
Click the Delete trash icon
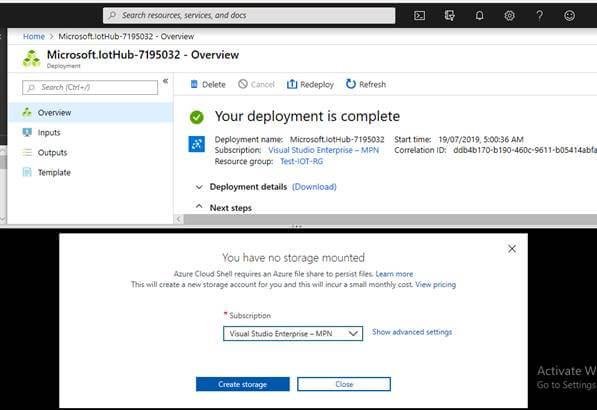pyautogui.click(x=194, y=84)
